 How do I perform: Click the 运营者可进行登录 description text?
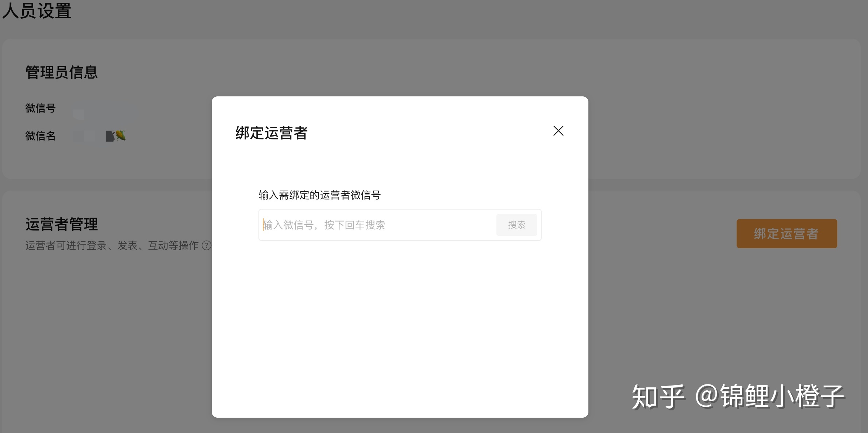(x=113, y=245)
